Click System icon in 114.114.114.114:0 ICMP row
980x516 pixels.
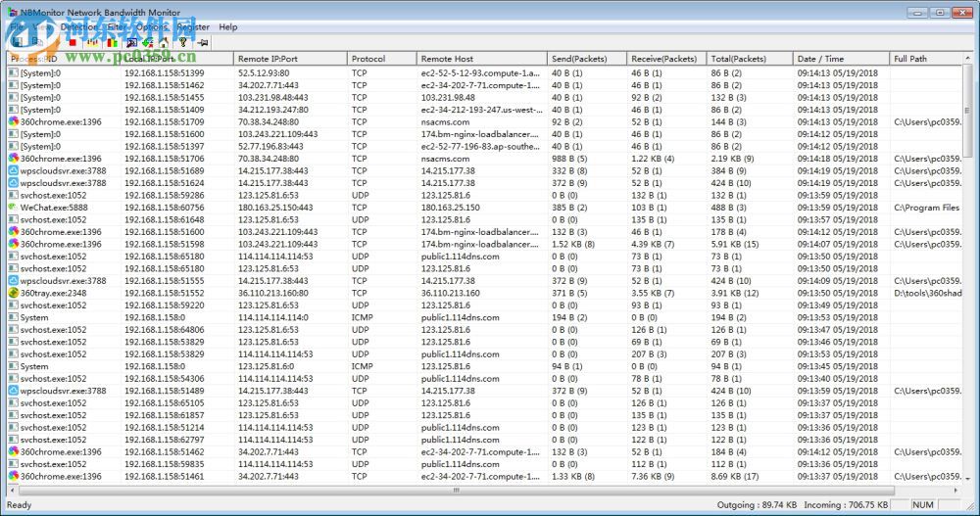point(13,317)
